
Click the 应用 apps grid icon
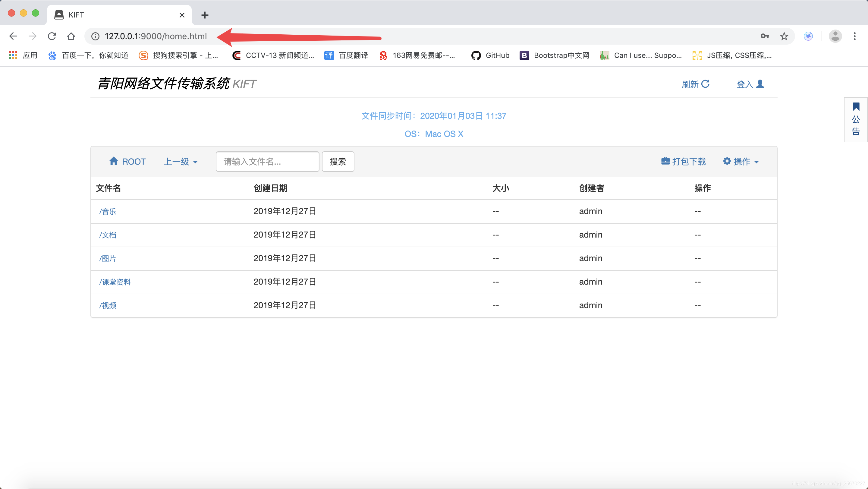point(13,55)
